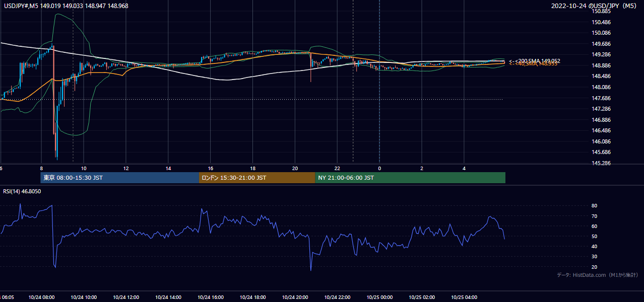644x302 pixels.
Task: Select the NY 21:00-06:00 JST session bar
Action: click(410, 178)
